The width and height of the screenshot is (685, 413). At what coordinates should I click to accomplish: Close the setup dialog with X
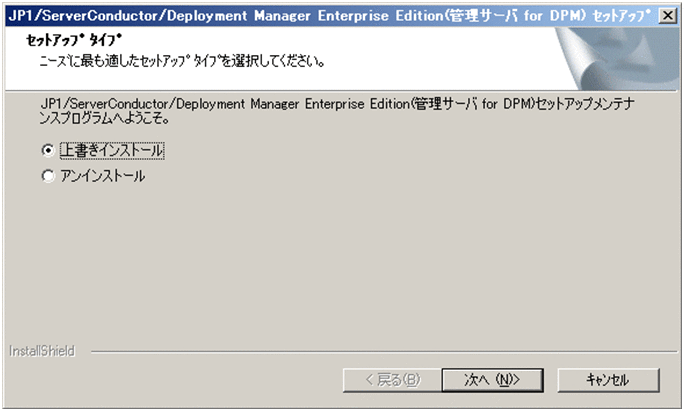click(x=667, y=15)
